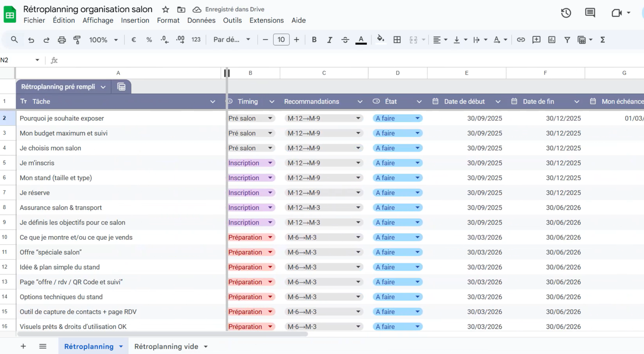Open the État dropdown for Je m'inscris row
This screenshot has width=644, height=354.
coord(417,163)
